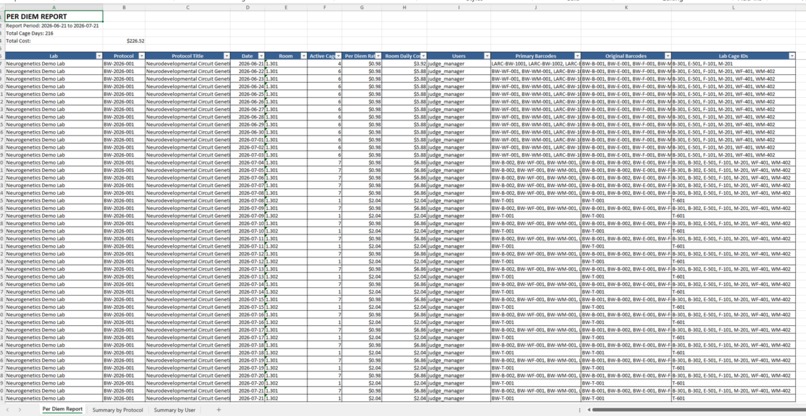
Task: Open the Original Barcodes filter dropdown
Action: 667,56
